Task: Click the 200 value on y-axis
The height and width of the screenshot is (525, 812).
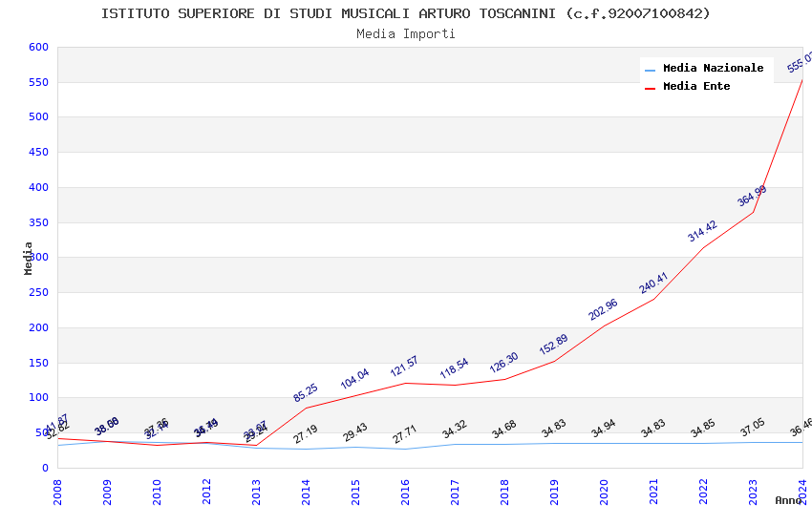Action: [x=38, y=327]
